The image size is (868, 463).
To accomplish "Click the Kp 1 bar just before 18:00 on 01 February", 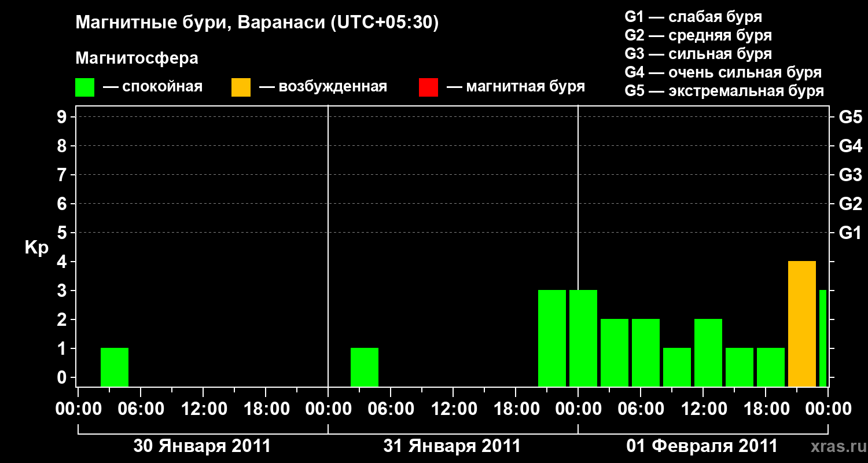I will point(740,367).
